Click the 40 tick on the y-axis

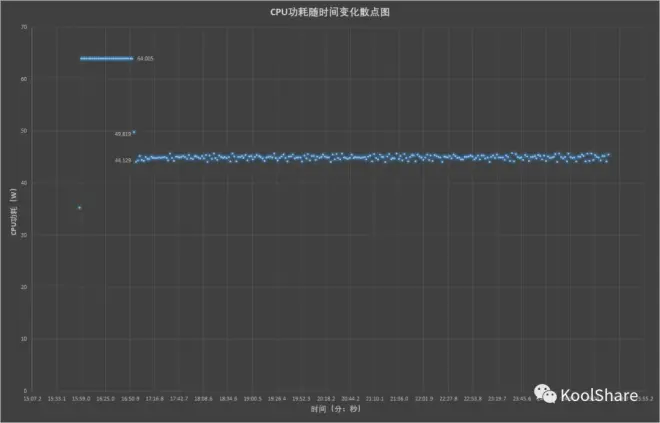[x=23, y=183]
